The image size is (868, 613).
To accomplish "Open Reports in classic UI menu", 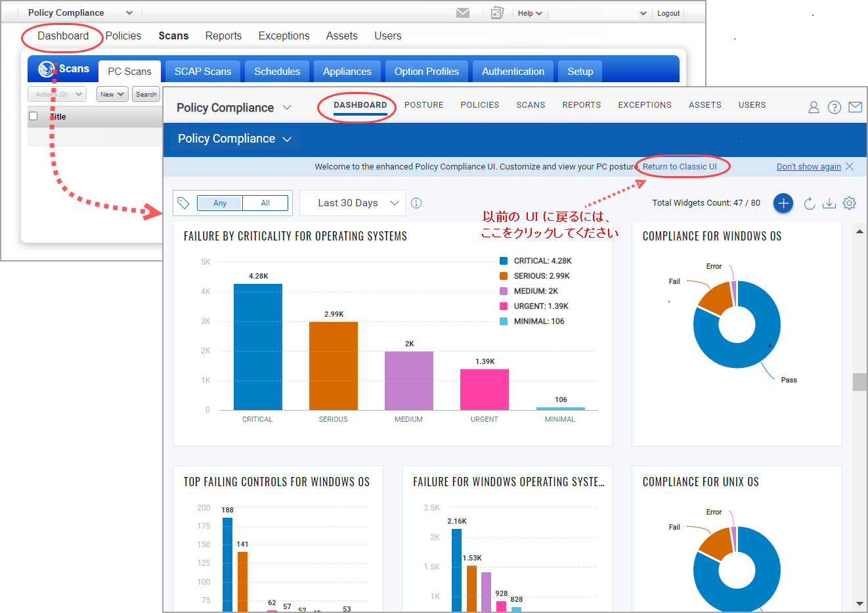I will 223,36.
